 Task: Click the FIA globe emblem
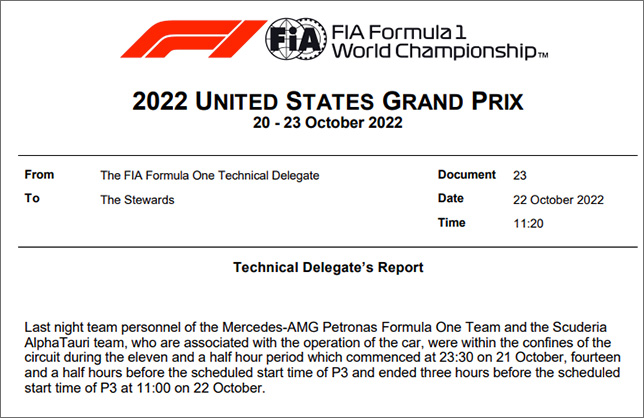[x=296, y=39]
